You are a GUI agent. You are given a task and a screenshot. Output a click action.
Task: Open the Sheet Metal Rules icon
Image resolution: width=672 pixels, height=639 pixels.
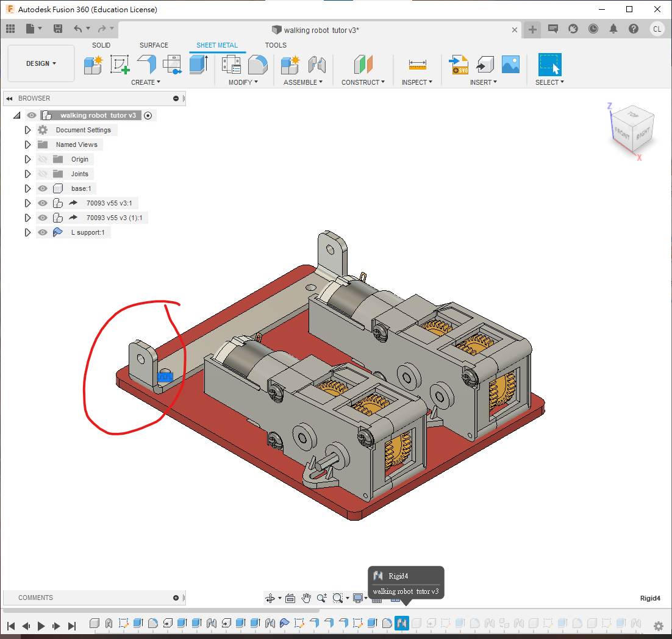(231, 64)
